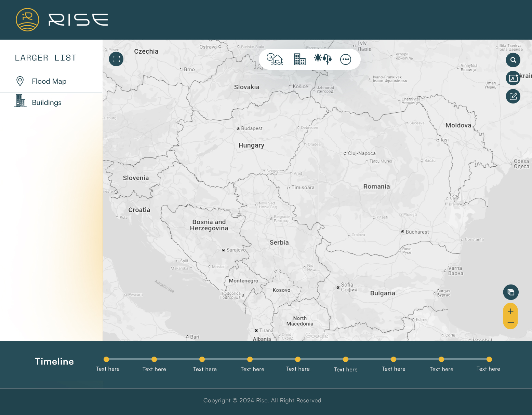Screen dimensions: 532x415
Task: Toggle fullscreen map view
Action: (116, 59)
